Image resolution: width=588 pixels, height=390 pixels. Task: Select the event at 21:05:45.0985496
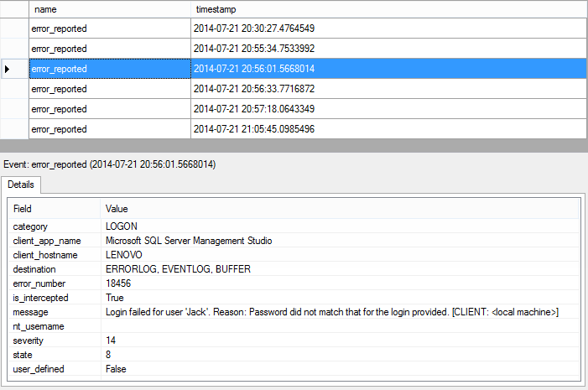click(x=254, y=129)
